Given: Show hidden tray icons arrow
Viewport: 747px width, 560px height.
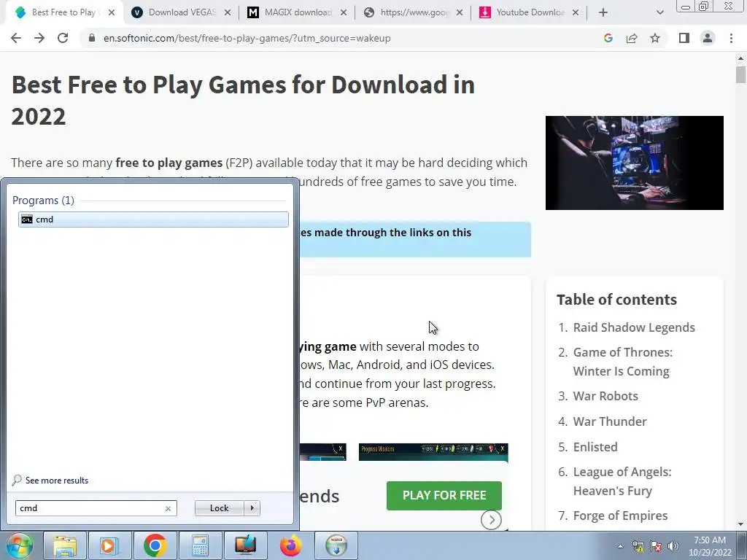Looking at the screenshot, I should tap(620, 546).
